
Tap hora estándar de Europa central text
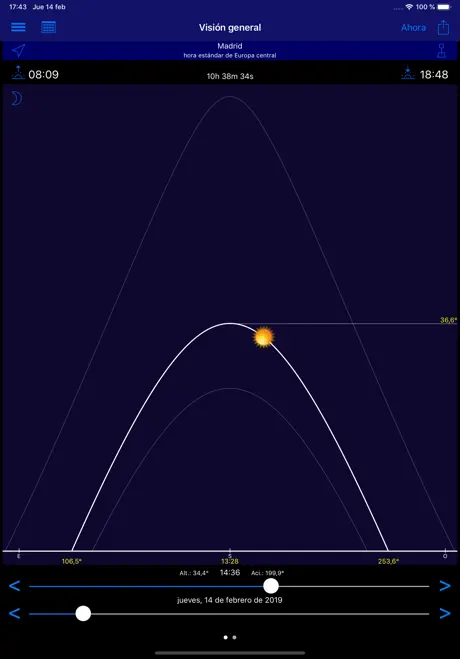[x=230, y=55]
